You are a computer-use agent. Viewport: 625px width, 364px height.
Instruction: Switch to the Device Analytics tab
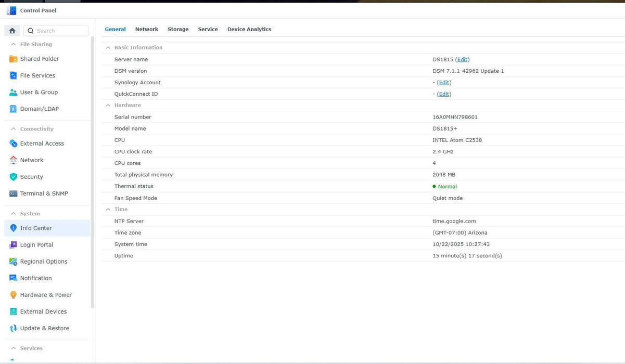point(249,29)
